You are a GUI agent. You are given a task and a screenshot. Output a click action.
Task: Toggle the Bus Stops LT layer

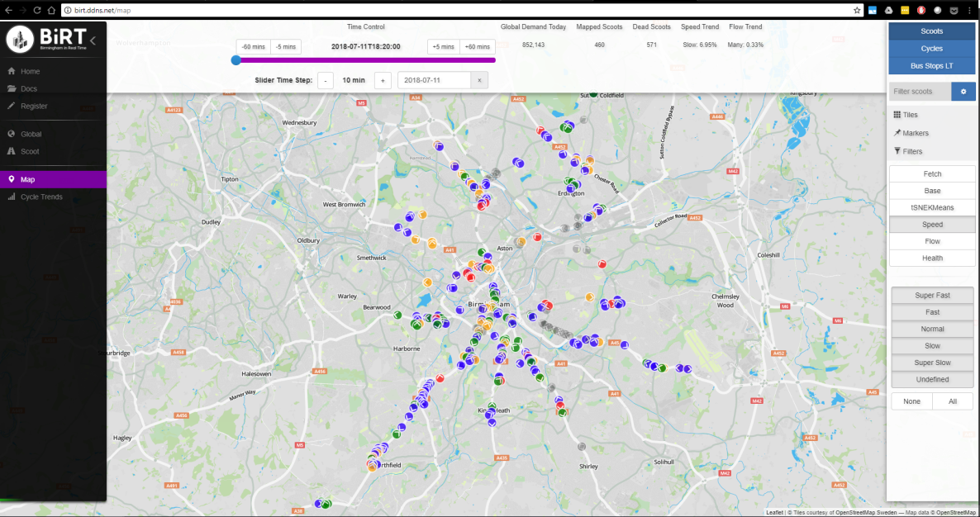tap(932, 65)
